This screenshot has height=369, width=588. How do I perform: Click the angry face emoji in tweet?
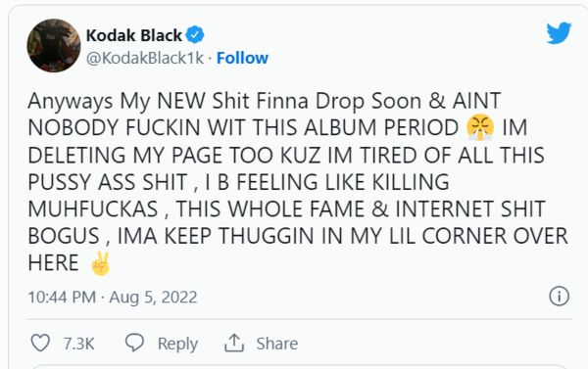pyautogui.click(x=480, y=127)
